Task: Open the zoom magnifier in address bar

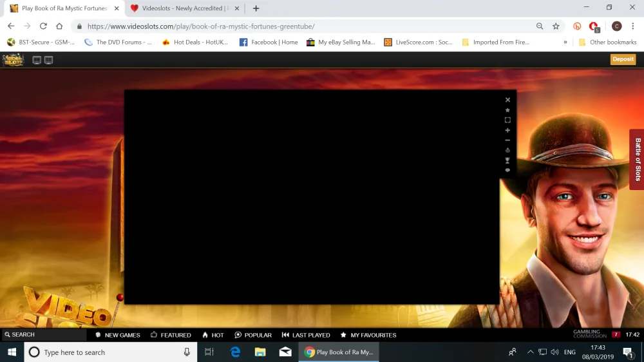Action: point(540,26)
